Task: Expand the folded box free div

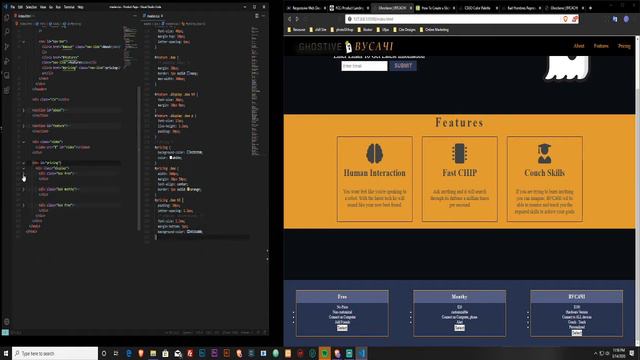Action: click(23, 173)
